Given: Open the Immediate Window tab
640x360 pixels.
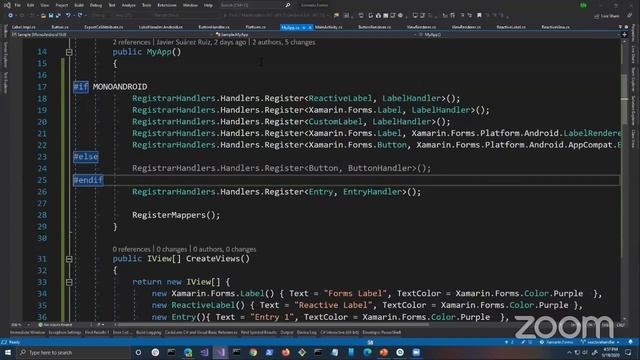Looking at the screenshot, I should [27, 333].
